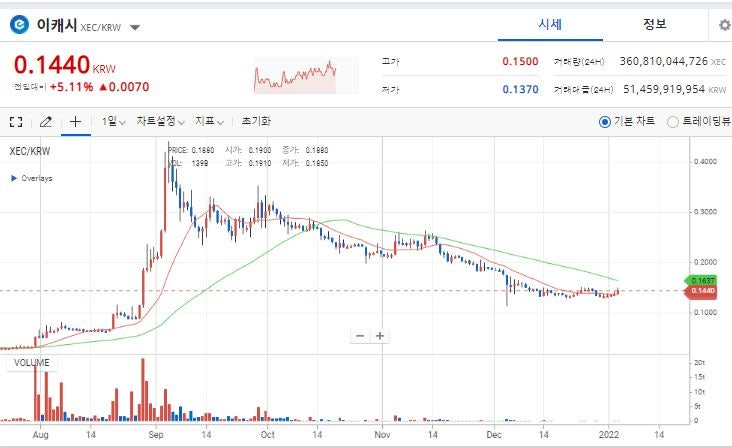Click the ▲0.0070 price change value

coord(124,87)
